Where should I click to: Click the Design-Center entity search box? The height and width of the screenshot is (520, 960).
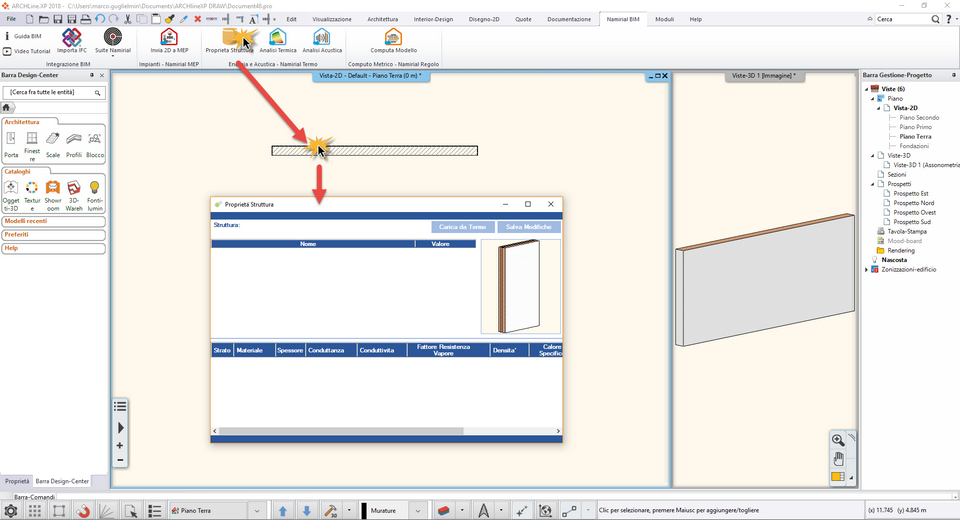[54, 92]
